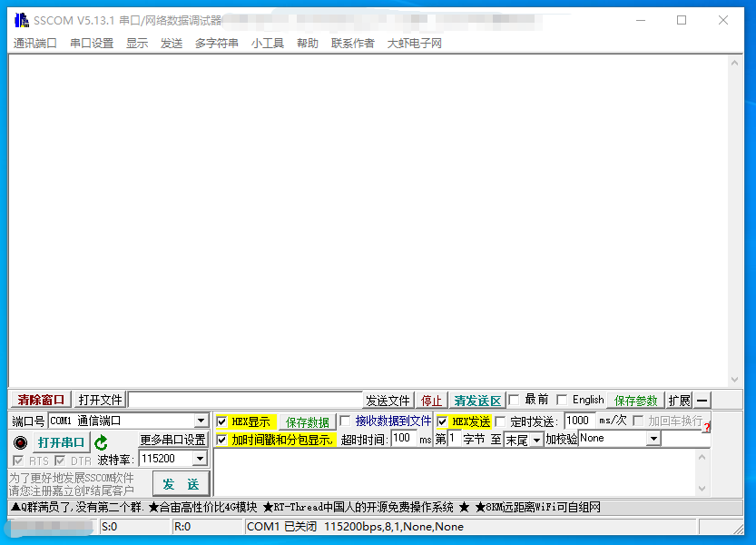Click the receive area scroll-down arrow
Viewport: 756px width, 545px height.
pyautogui.click(x=734, y=380)
